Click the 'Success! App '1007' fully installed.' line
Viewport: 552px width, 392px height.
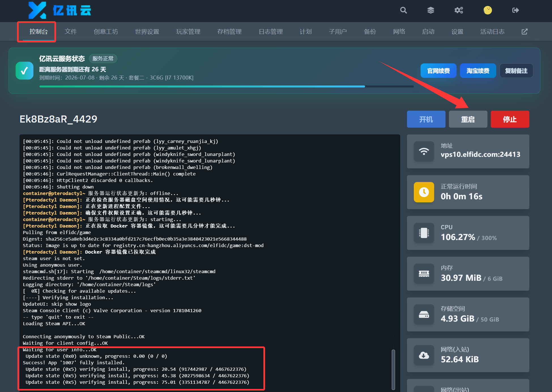tap(74, 363)
